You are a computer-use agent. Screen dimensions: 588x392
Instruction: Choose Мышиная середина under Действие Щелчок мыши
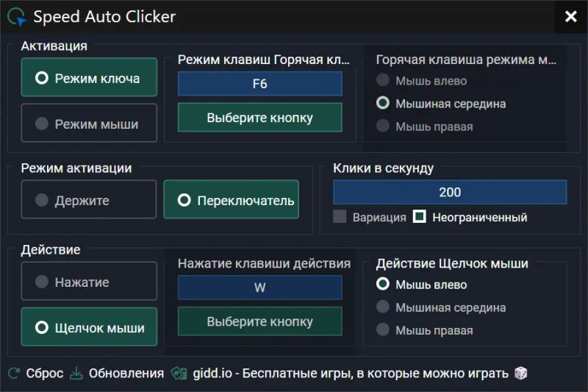tap(442, 307)
